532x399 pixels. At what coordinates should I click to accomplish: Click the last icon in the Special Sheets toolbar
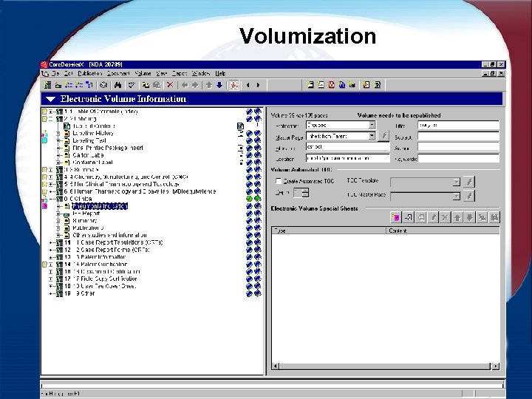click(x=494, y=217)
